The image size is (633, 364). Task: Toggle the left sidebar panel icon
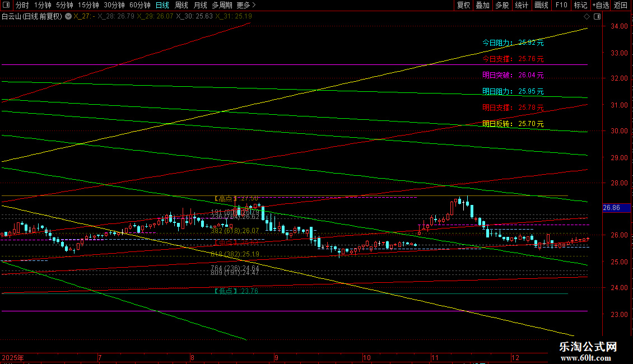coord(6,5)
